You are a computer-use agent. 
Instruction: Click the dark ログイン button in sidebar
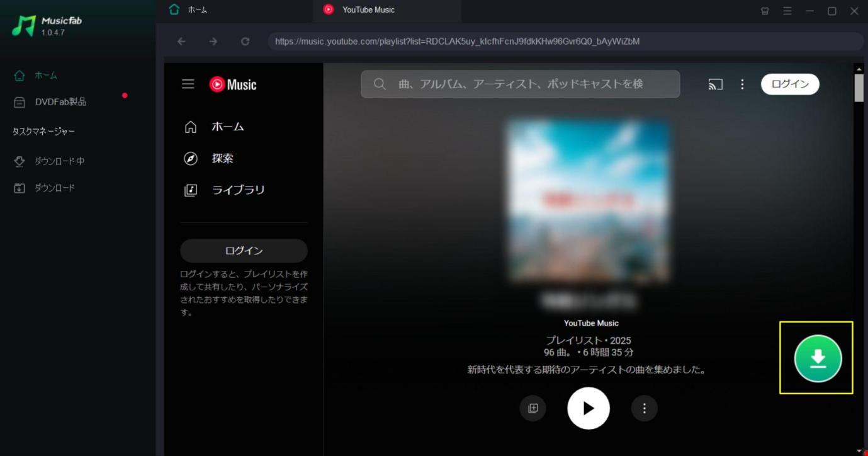tap(244, 251)
